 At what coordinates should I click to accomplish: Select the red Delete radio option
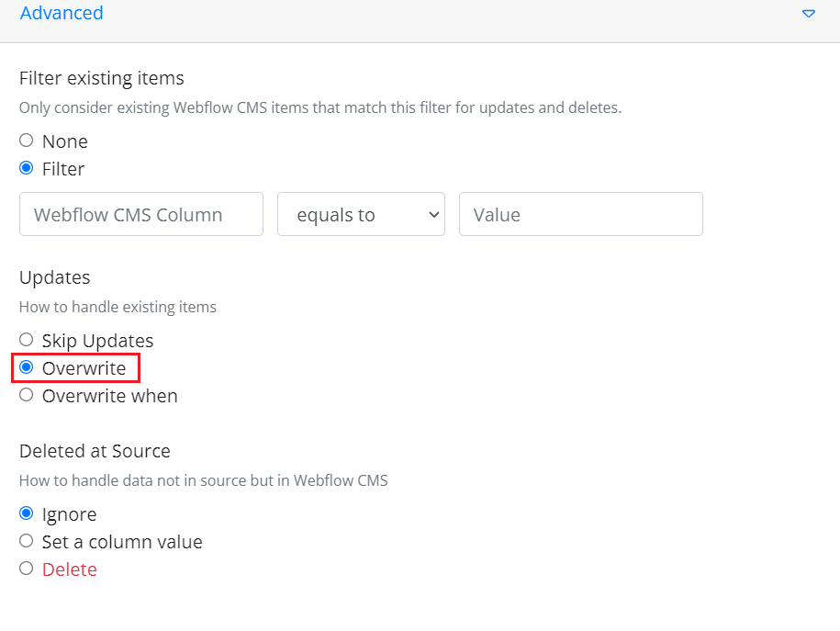[x=27, y=569]
